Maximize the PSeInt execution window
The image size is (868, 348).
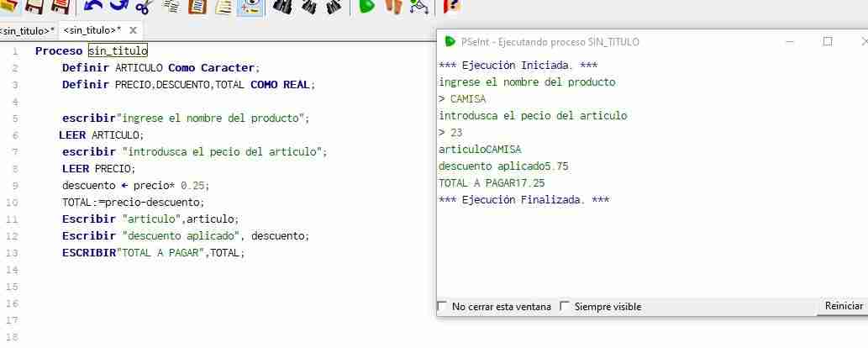(828, 41)
